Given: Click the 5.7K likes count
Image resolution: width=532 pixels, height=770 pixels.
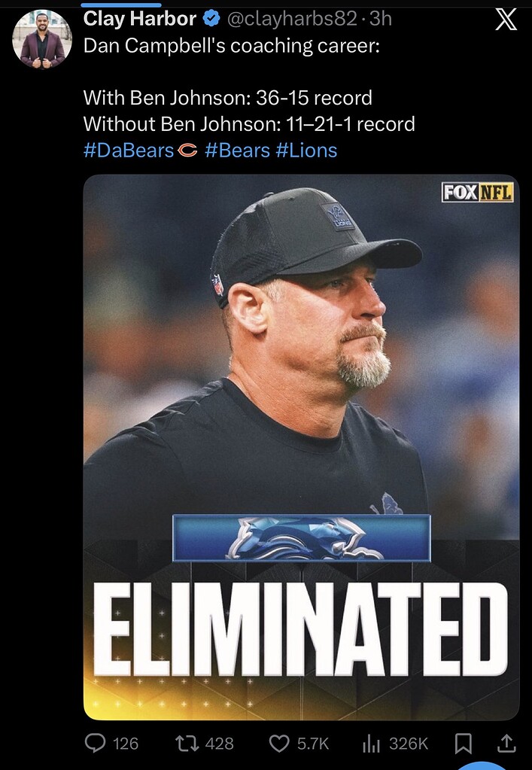Looking at the screenshot, I should 313,744.
